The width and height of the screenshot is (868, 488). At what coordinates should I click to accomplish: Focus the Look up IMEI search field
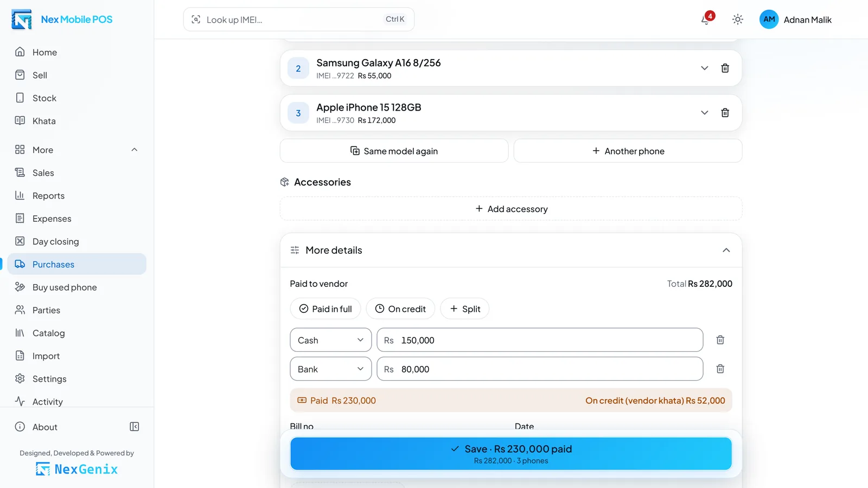pyautogui.click(x=299, y=20)
